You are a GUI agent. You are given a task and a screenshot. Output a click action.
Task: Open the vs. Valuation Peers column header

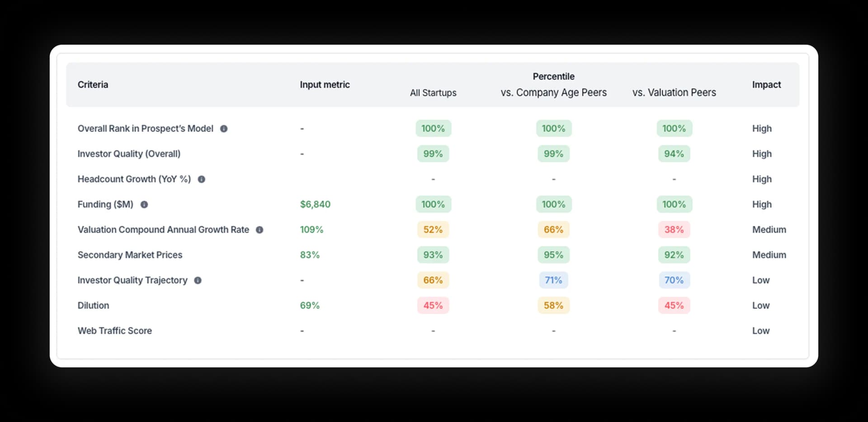674,93
